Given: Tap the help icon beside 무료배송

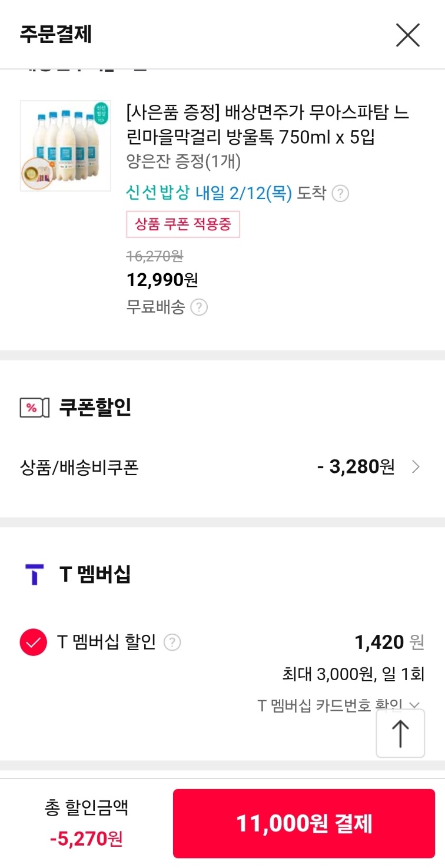Looking at the screenshot, I should pyautogui.click(x=200, y=307).
